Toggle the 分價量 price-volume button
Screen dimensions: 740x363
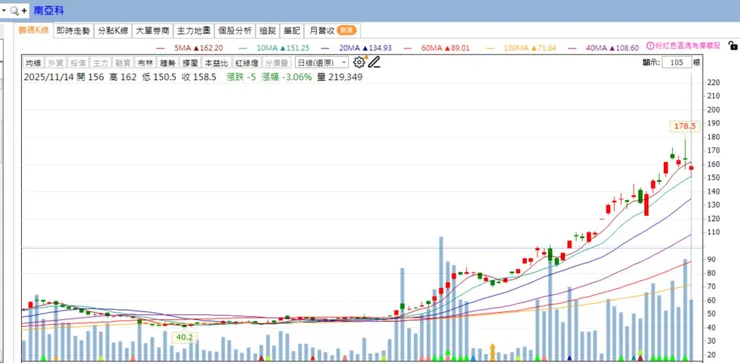click(x=276, y=62)
